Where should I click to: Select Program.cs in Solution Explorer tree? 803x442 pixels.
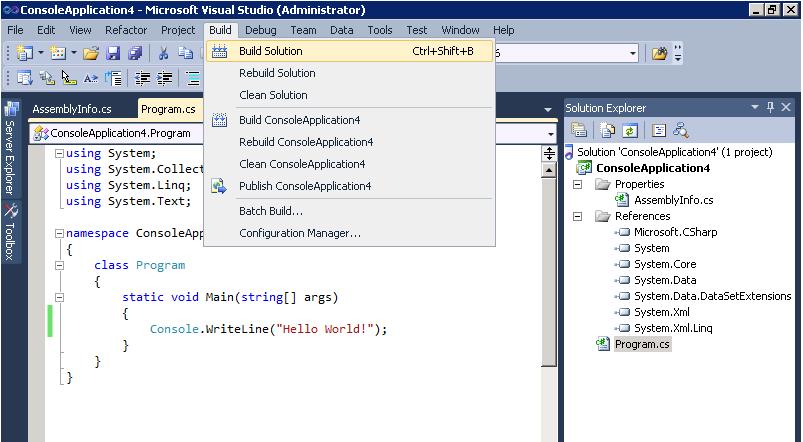pyautogui.click(x=642, y=344)
